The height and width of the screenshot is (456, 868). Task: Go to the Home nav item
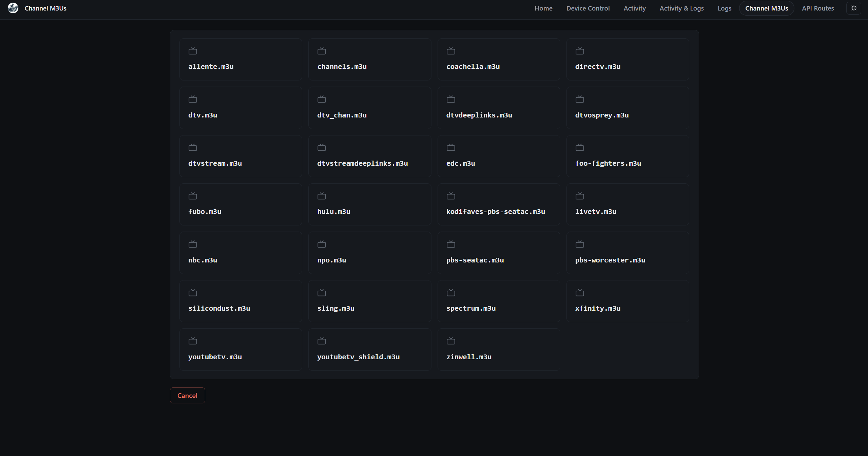[543, 8]
